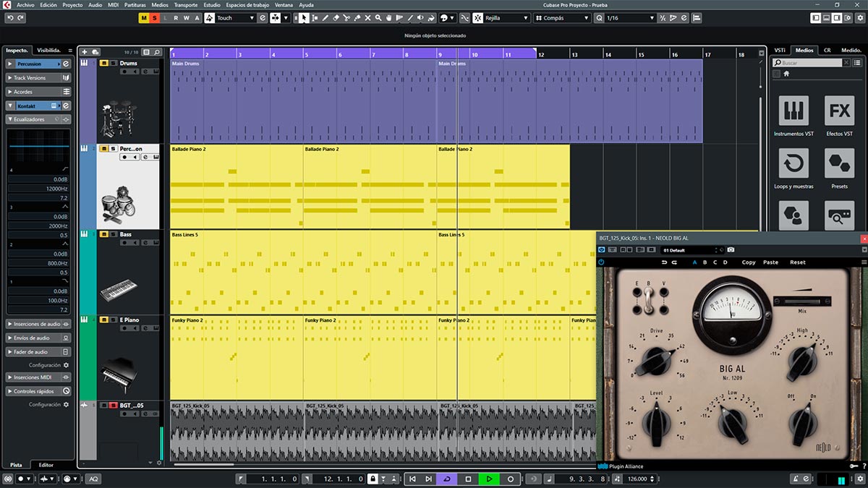Expand the Inserciones de audio section

click(x=38, y=324)
